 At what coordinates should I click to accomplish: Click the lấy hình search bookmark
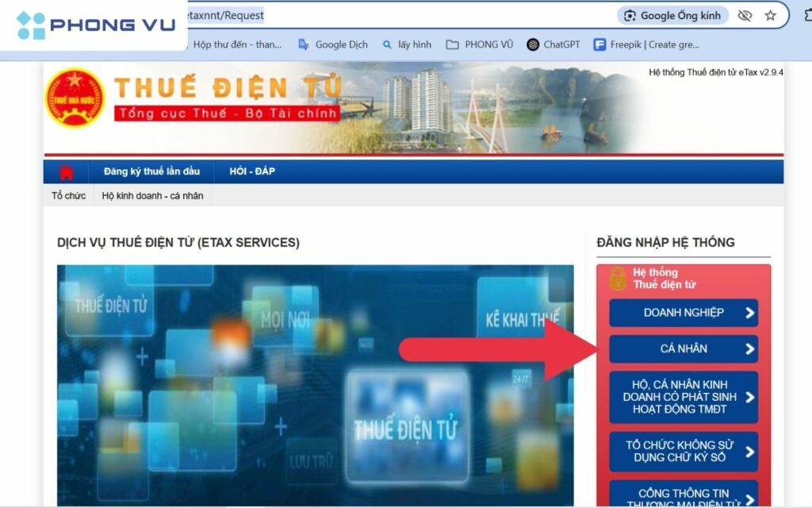406,44
